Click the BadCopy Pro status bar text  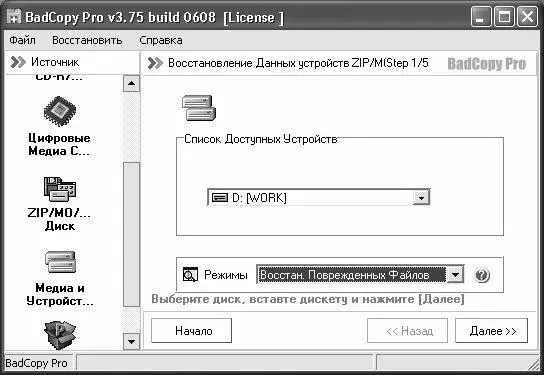tap(36, 363)
